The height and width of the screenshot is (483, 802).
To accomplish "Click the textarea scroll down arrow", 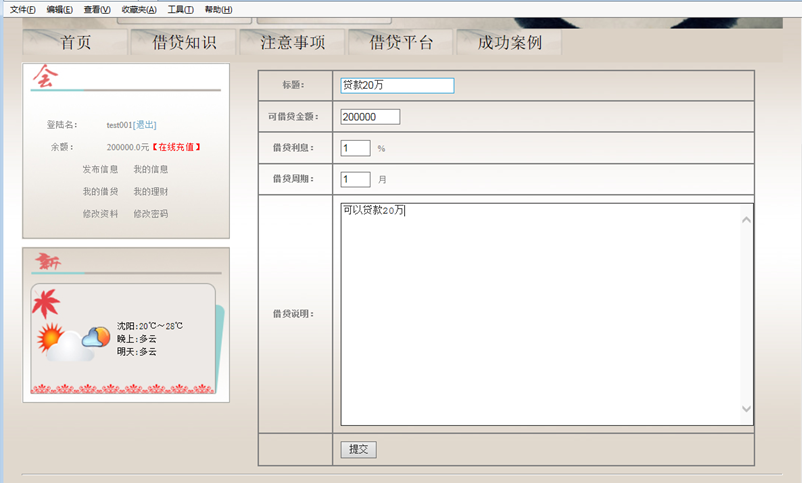I will tap(747, 409).
